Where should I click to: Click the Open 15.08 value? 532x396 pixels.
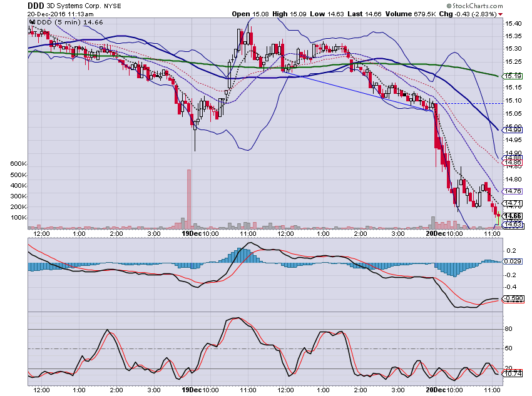pyautogui.click(x=250, y=14)
